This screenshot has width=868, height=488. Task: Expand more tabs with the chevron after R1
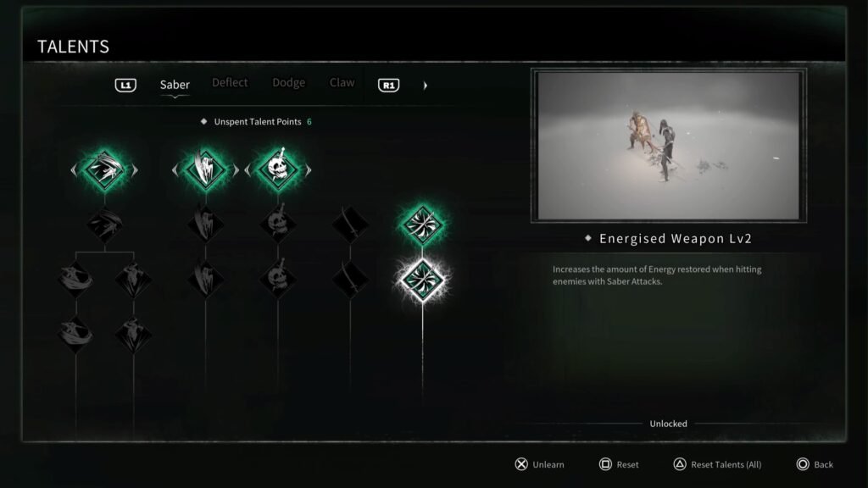pos(426,86)
